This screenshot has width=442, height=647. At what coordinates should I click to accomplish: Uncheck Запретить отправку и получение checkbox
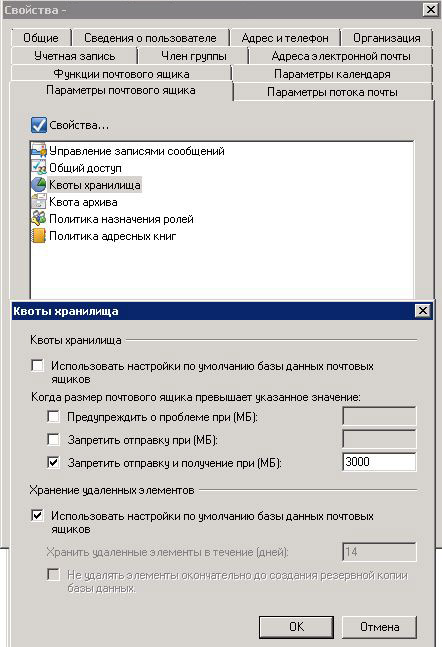tap(54, 463)
